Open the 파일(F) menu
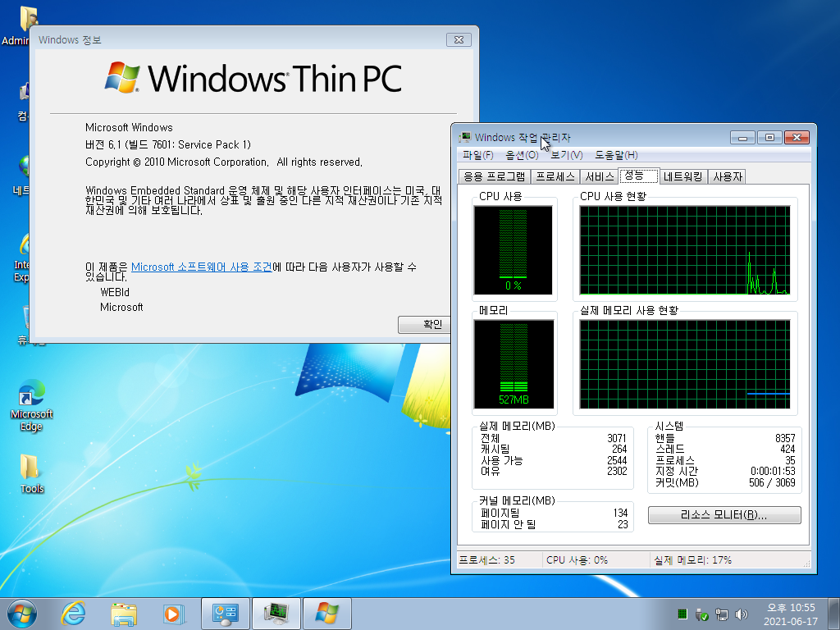The width and height of the screenshot is (840, 630). [478, 155]
